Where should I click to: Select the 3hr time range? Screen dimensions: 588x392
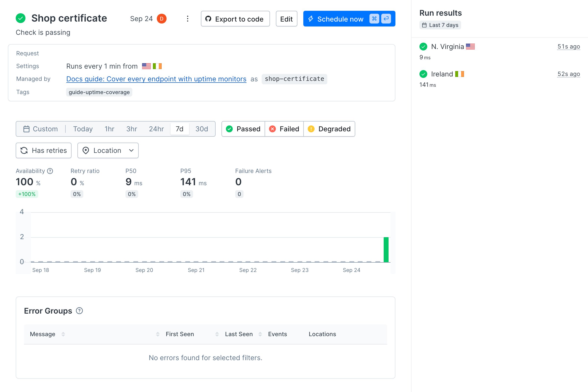coord(132,129)
